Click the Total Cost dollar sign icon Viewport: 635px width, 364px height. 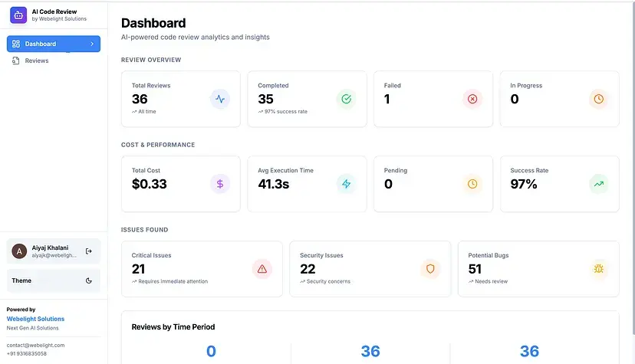220,184
